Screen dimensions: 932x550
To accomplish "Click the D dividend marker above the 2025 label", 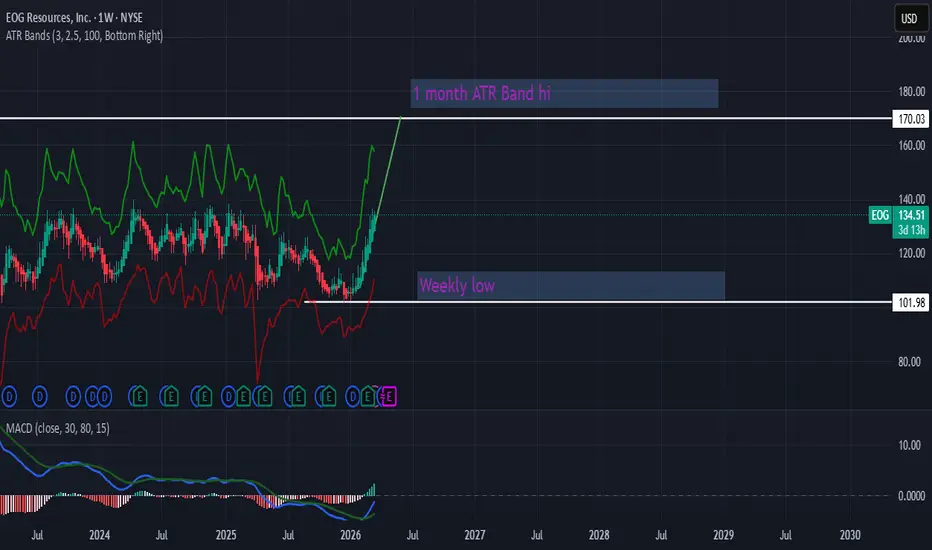I will point(228,397).
